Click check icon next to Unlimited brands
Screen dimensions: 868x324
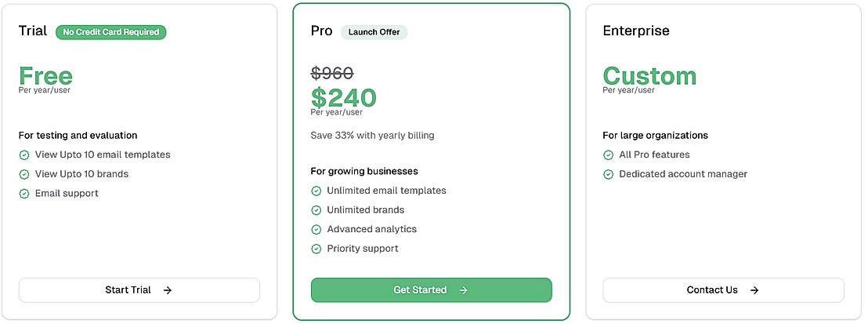click(x=316, y=210)
